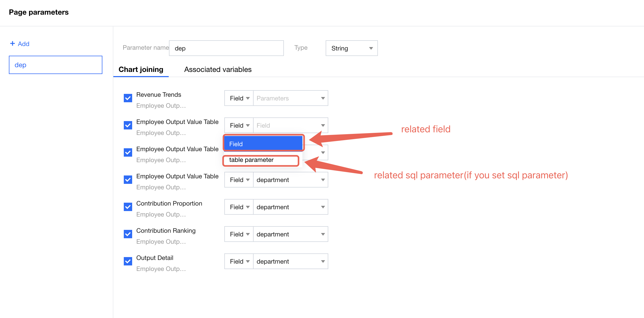
Task: Select table parameter from the dropdown list
Action: (x=261, y=160)
